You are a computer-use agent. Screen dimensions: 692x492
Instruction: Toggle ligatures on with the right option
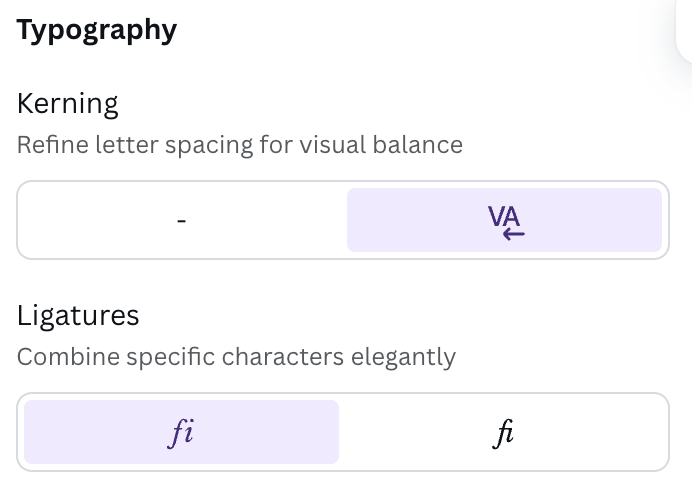pos(504,432)
